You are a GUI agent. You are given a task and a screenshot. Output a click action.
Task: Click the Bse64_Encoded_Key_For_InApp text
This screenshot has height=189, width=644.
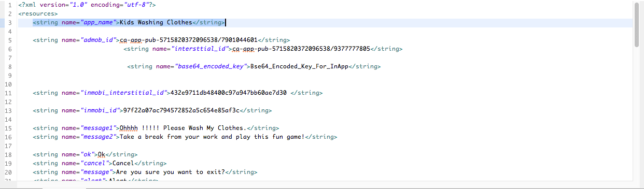pyautogui.click(x=299, y=66)
